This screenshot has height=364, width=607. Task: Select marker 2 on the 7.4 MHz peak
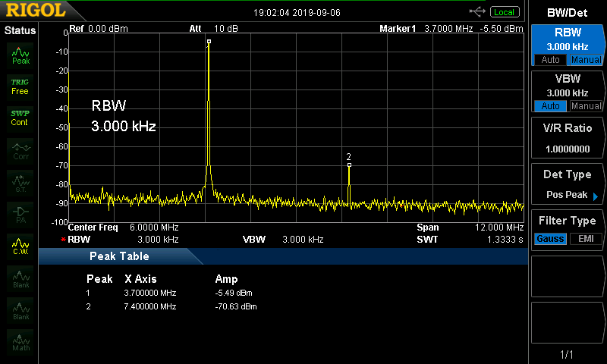pos(349,163)
